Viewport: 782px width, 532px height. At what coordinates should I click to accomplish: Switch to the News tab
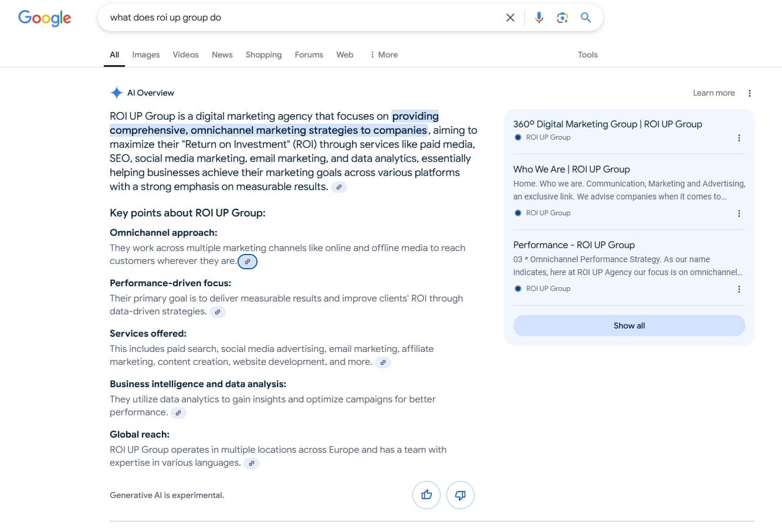222,55
